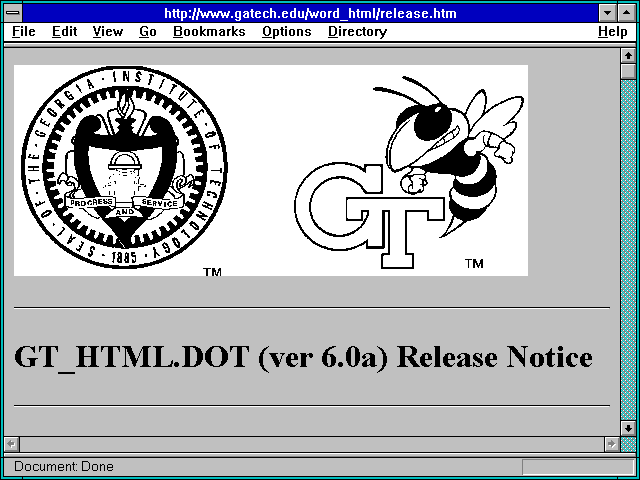Click the horizontal scrollbar left arrow
This screenshot has width=640, height=480.
pos(11,444)
